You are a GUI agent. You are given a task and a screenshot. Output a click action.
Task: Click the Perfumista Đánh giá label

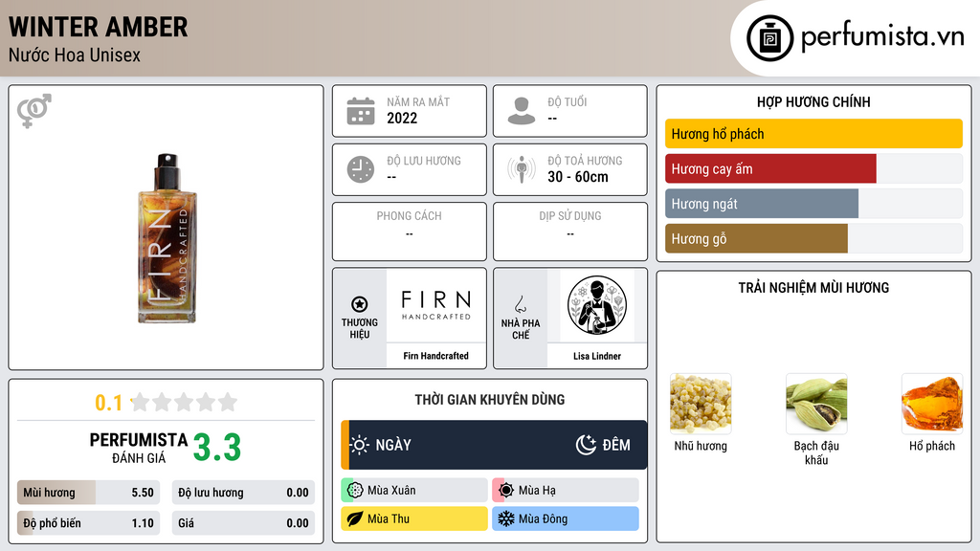(139, 448)
